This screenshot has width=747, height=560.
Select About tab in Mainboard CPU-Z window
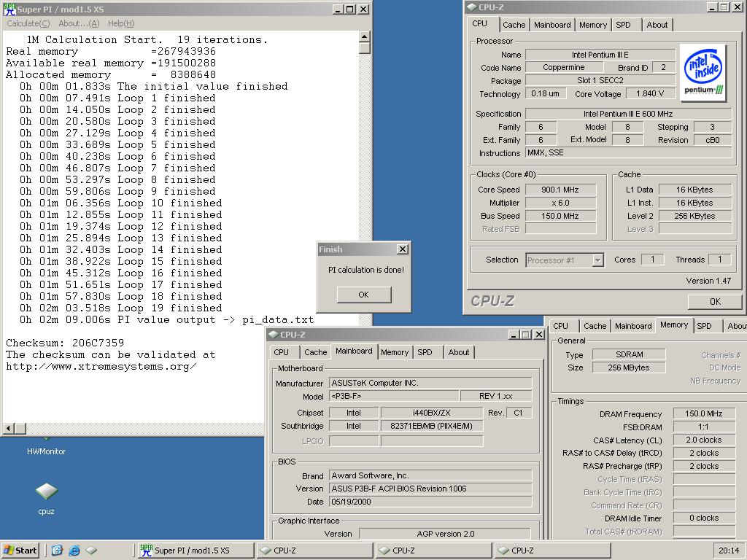(458, 352)
